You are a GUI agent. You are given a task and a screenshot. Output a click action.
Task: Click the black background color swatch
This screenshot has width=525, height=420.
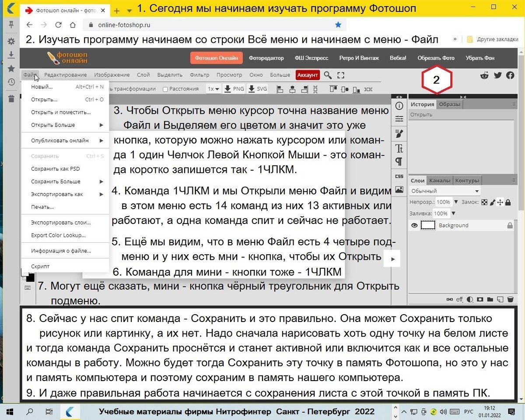[x=31, y=278]
